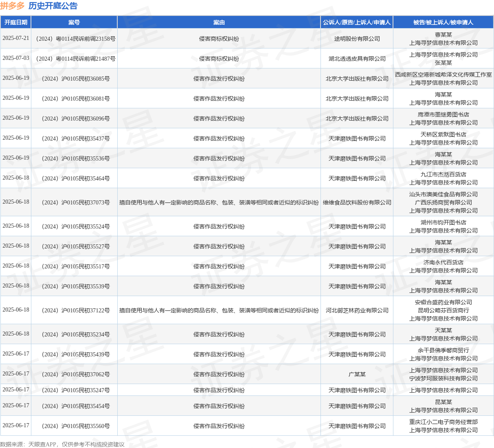This screenshot has width=494, height=448.
Task: Click plaintiff 广某某
Action: click(x=357, y=374)
